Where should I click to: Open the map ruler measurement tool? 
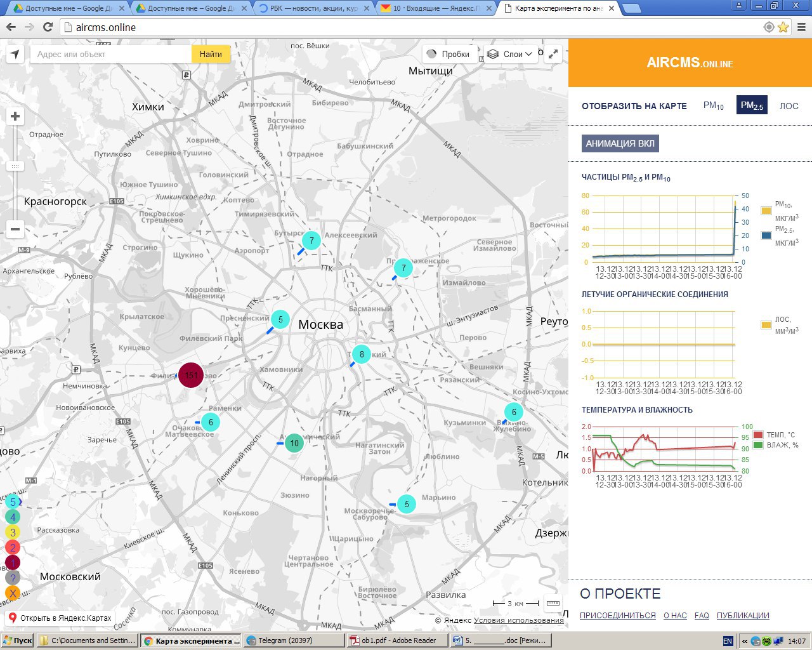pyautogui.click(x=553, y=603)
